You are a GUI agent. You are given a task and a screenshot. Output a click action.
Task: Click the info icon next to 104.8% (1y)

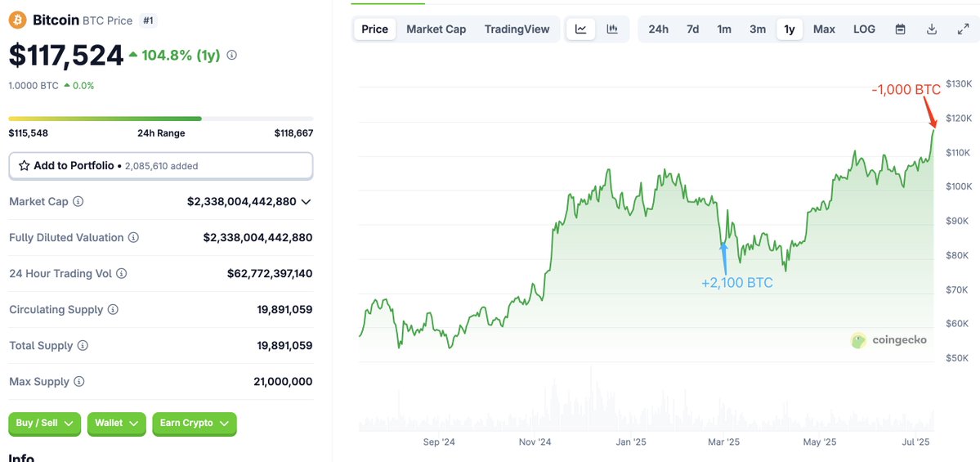[232, 55]
